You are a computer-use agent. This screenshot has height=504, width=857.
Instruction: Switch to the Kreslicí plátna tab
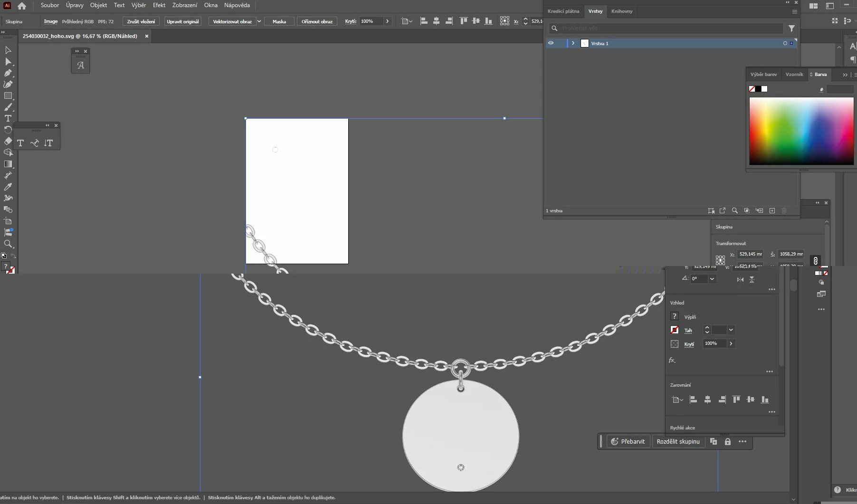[x=563, y=11]
